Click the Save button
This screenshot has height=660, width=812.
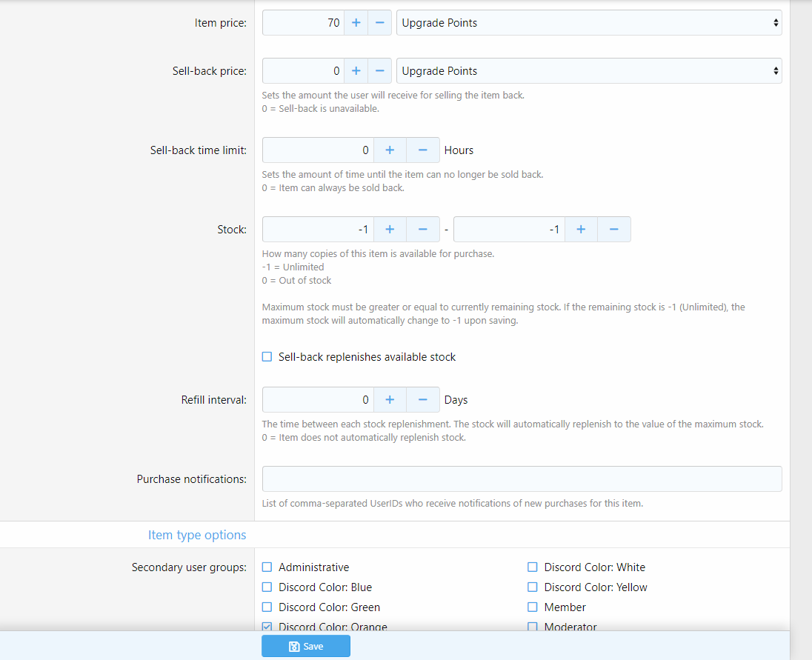pos(305,646)
